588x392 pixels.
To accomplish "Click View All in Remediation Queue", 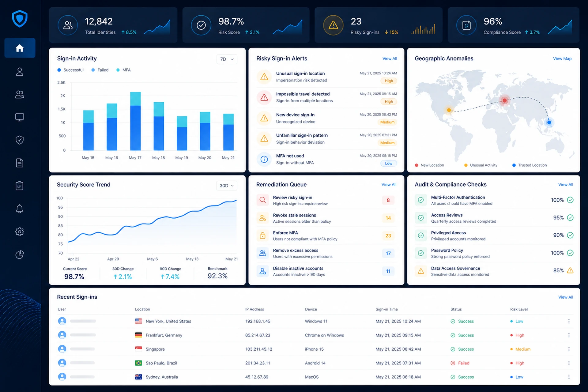I will point(389,185).
